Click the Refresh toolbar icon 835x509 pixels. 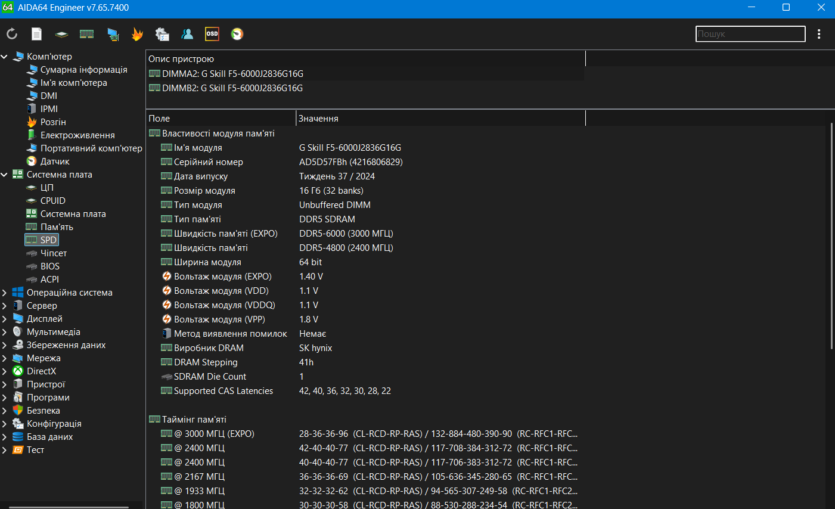(x=12, y=34)
